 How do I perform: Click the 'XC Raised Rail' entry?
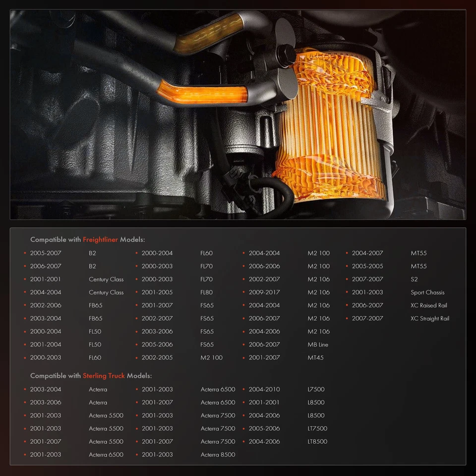click(x=428, y=305)
